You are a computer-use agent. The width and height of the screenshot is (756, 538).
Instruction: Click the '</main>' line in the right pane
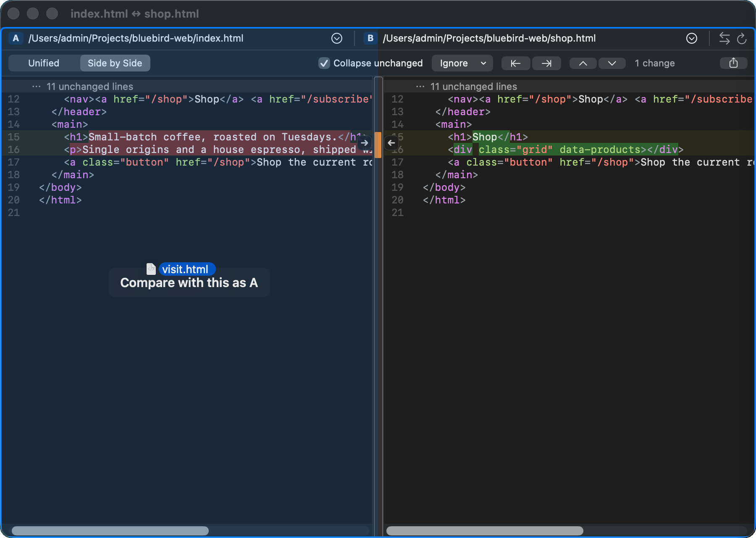click(569, 175)
